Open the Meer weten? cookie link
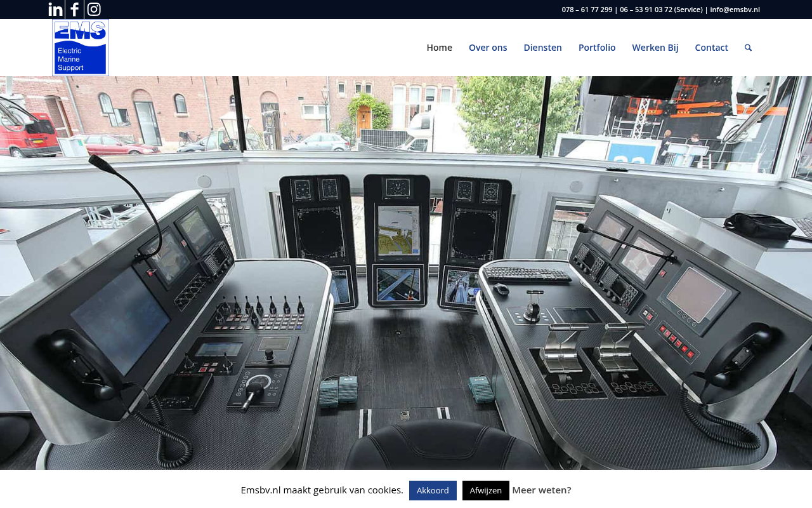The height and width of the screenshot is (508, 812). coord(542,490)
